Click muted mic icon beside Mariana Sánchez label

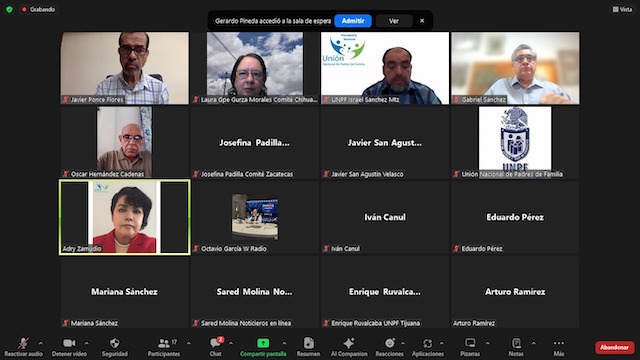(65, 323)
